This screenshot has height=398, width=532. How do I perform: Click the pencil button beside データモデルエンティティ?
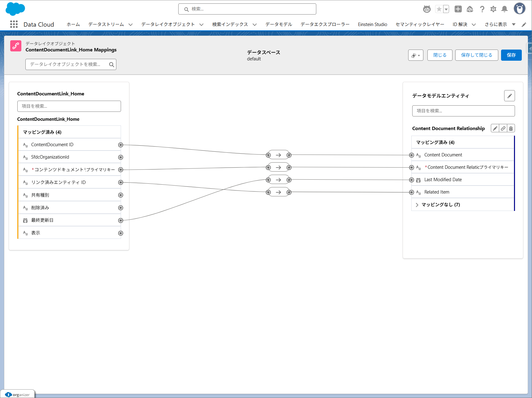click(x=509, y=96)
